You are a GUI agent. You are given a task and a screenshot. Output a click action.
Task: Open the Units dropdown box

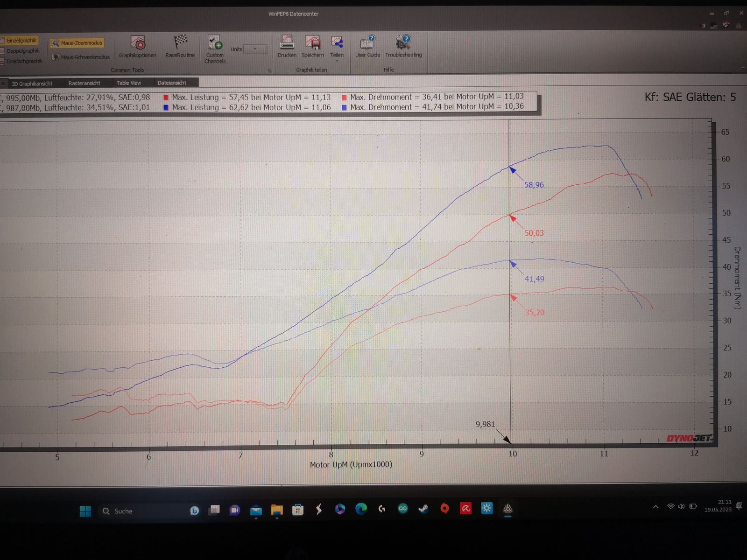tap(255, 49)
